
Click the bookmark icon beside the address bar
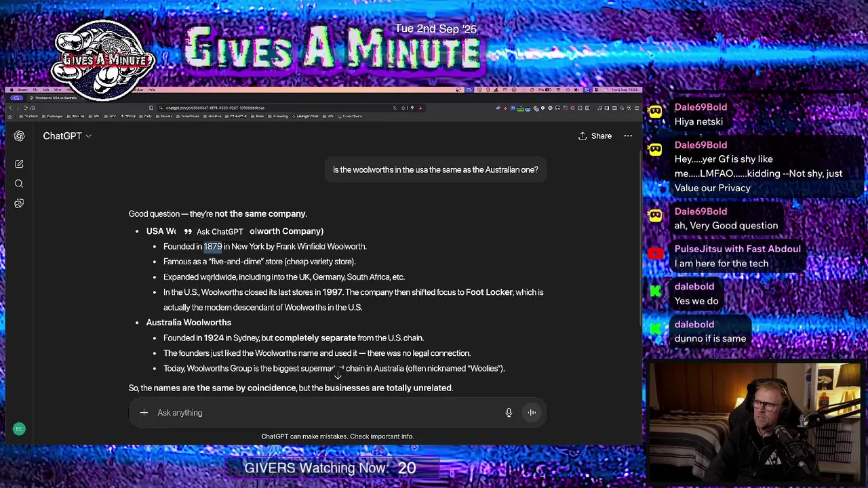pos(151,108)
